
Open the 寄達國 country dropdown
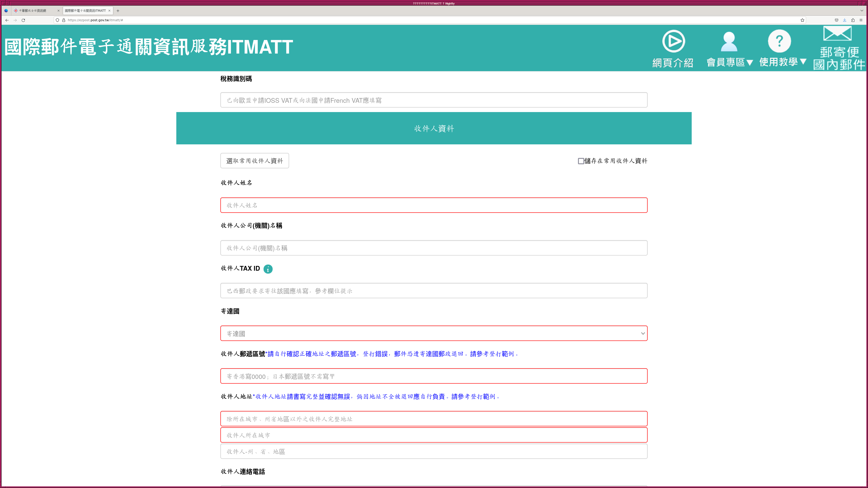coord(434,333)
